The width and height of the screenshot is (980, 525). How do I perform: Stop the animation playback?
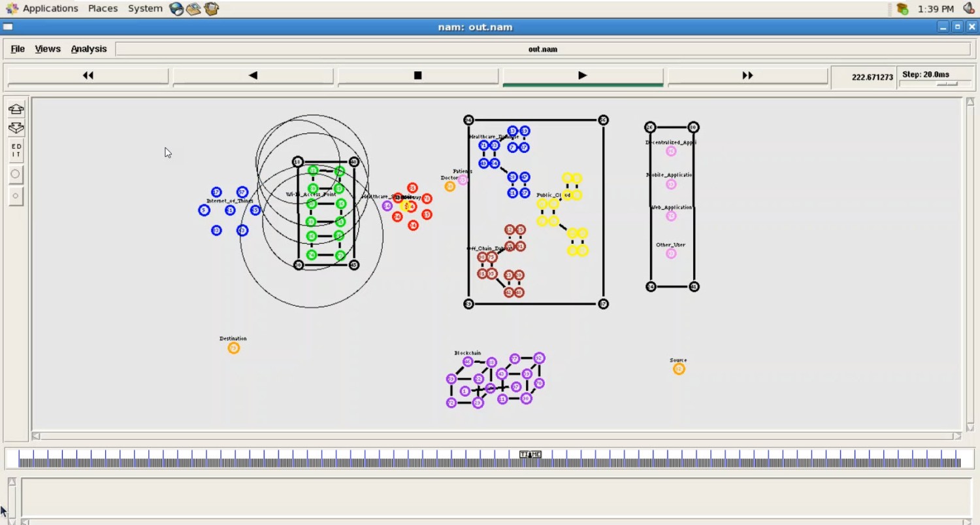click(x=417, y=76)
